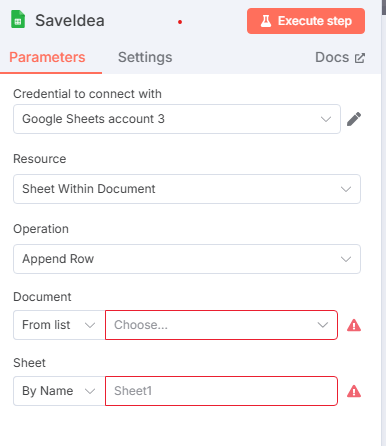Change Sheet mode By Name selector
The height and width of the screenshot is (446, 386).
tap(59, 391)
